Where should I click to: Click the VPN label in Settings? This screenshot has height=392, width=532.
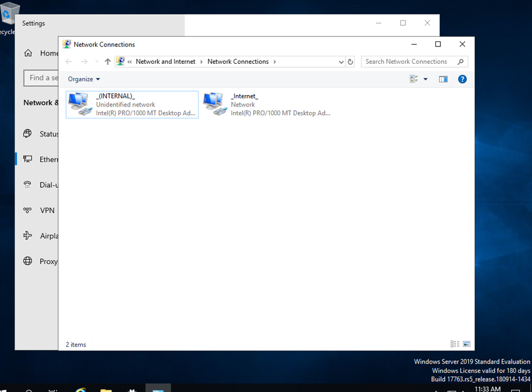pyautogui.click(x=47, y=210)
